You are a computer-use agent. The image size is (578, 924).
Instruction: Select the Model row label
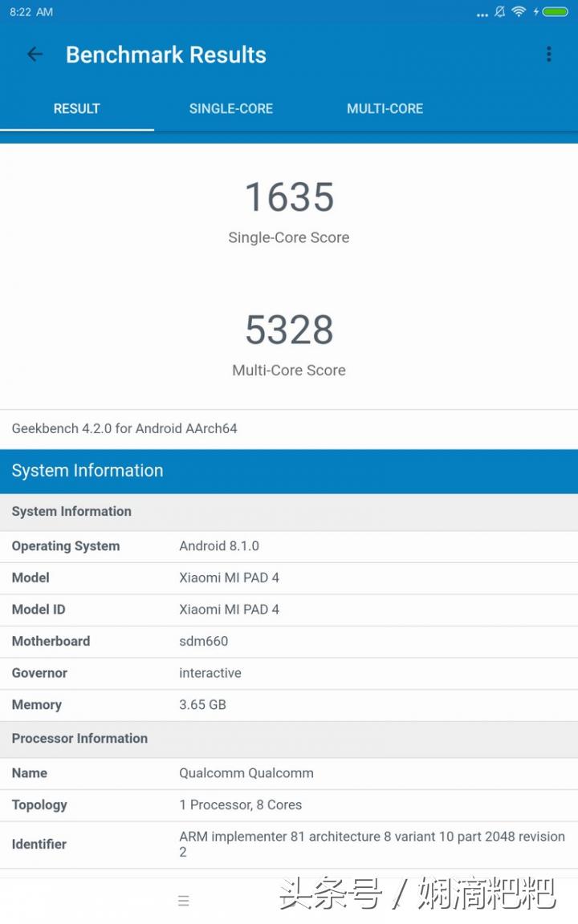point(31,577)
